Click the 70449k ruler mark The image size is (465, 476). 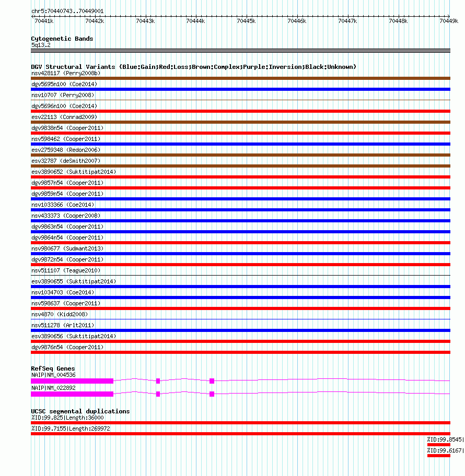click(449, 21)
